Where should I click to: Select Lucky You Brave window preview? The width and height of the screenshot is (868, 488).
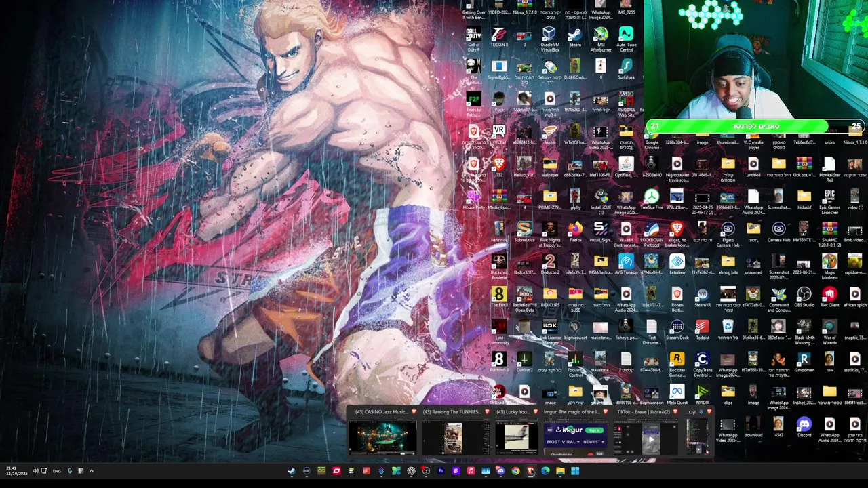515,432
